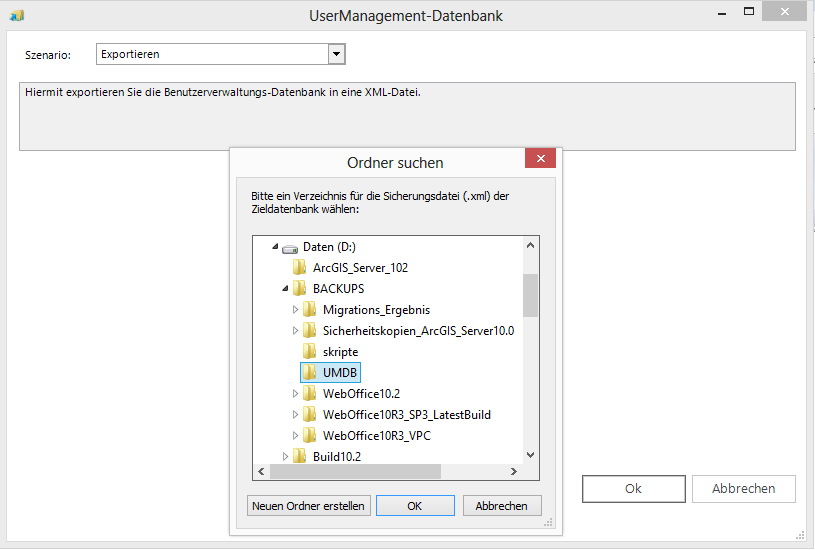Expand the Migrations_Ergebnis folder

(295, 310)
